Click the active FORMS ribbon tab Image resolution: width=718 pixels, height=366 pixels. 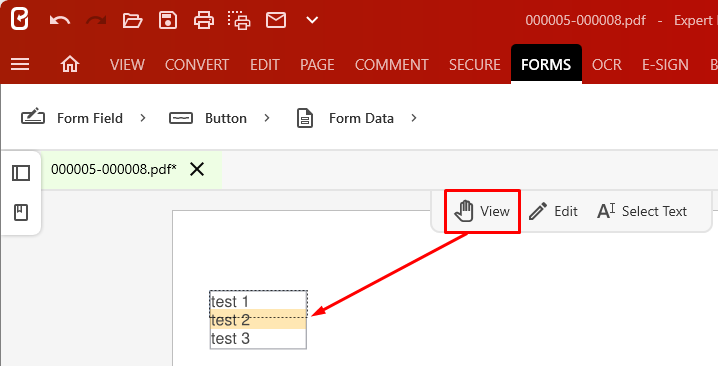point(546,64)
